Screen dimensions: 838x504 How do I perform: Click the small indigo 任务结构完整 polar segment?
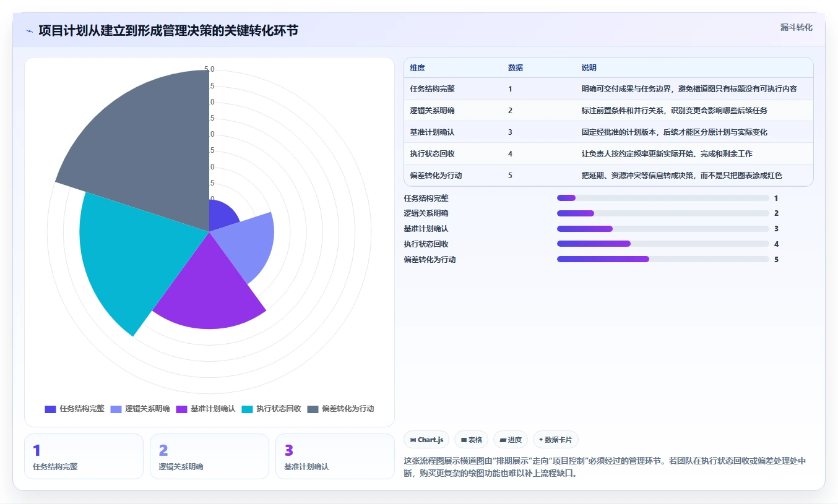point(222,216)
